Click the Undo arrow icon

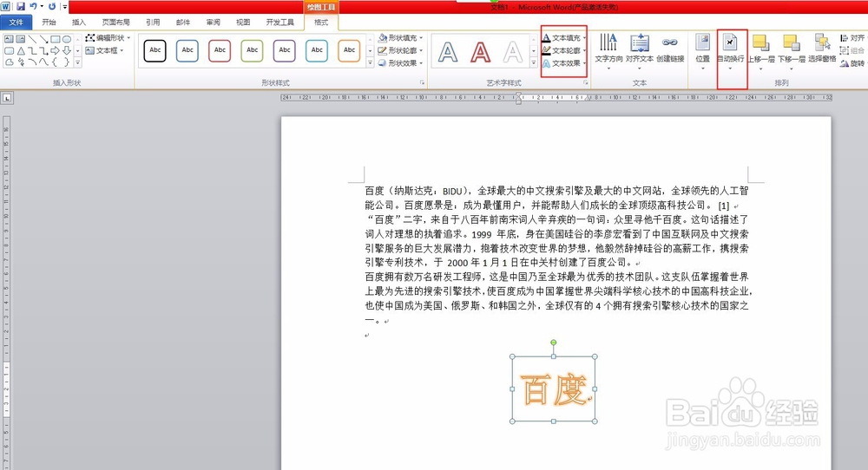pos(33,7)
